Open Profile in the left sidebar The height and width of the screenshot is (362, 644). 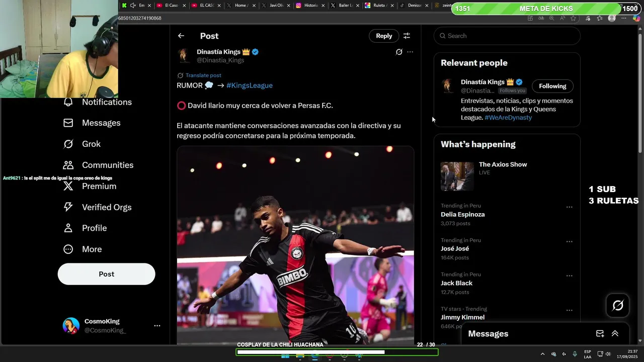pos(85,228)
